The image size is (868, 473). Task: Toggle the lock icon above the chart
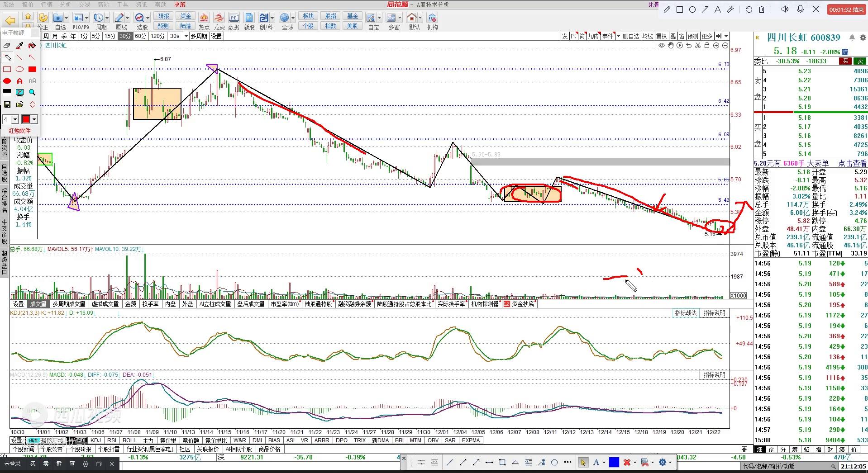coord(707,46)
